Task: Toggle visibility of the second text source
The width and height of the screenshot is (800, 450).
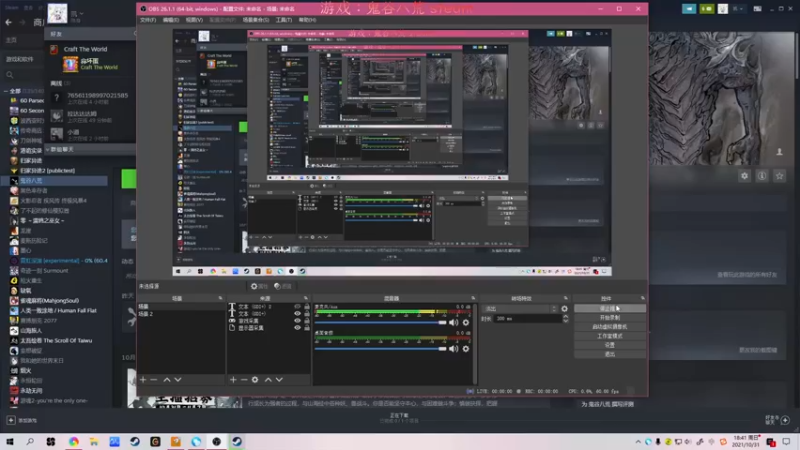Action: click(297, 313)
